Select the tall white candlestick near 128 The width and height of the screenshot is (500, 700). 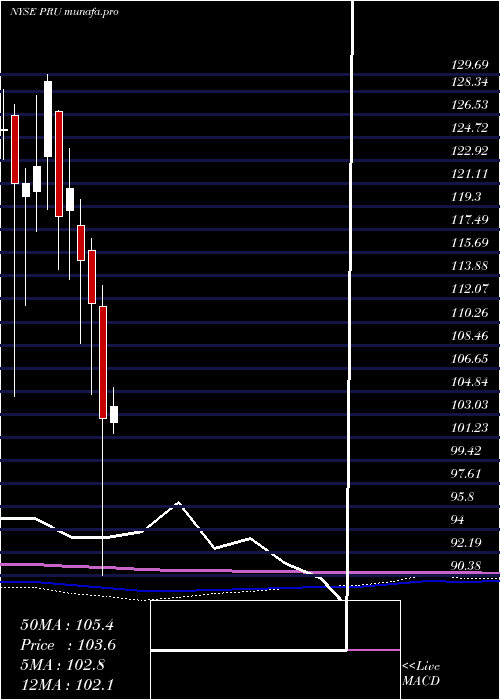pos(48,119)
